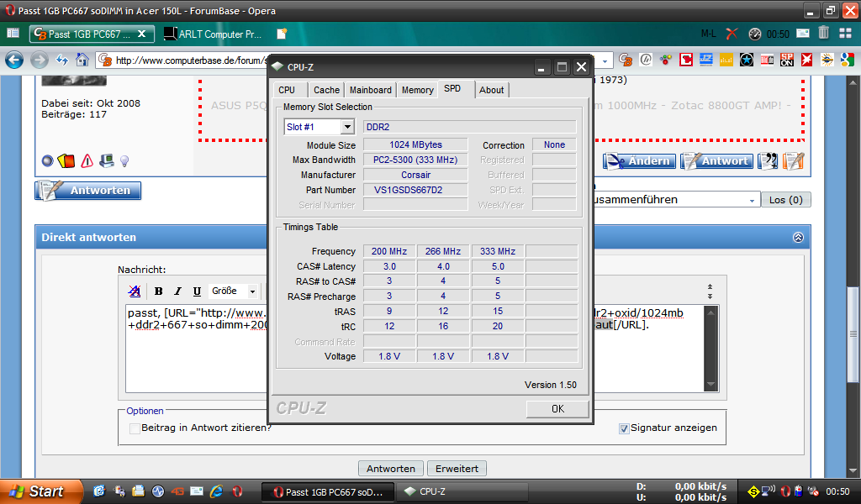Click the red X icon in tab bar
This screenshot has height=504, width=861.
[732, 34]
